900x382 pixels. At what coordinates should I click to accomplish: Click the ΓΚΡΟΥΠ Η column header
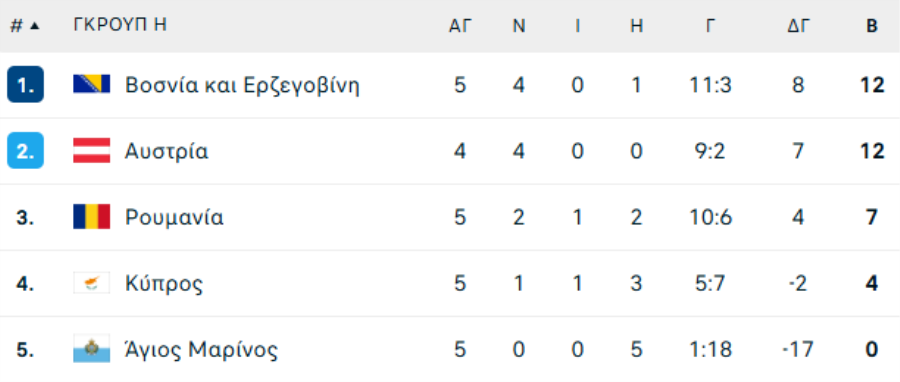pos(120,25)
